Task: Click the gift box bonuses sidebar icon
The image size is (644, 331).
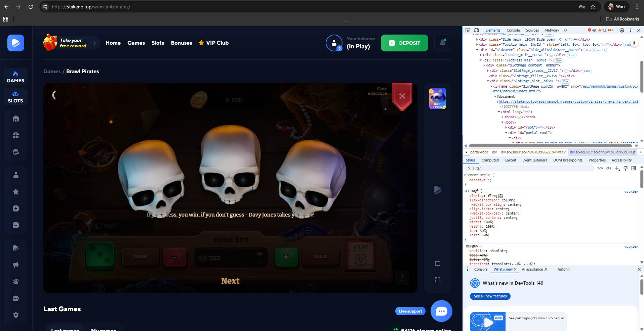Action: [x=16, y=135]
